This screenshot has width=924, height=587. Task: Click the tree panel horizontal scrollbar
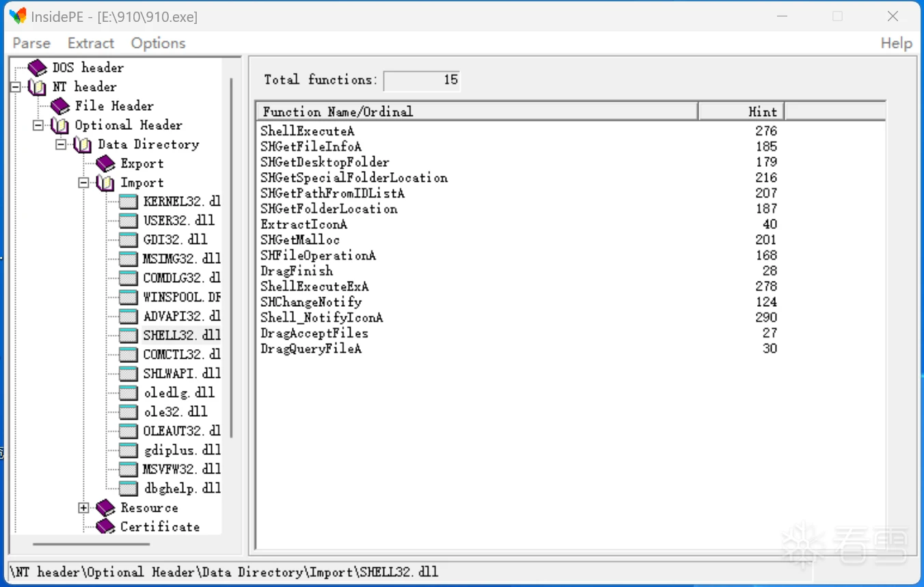click(91, 545)
